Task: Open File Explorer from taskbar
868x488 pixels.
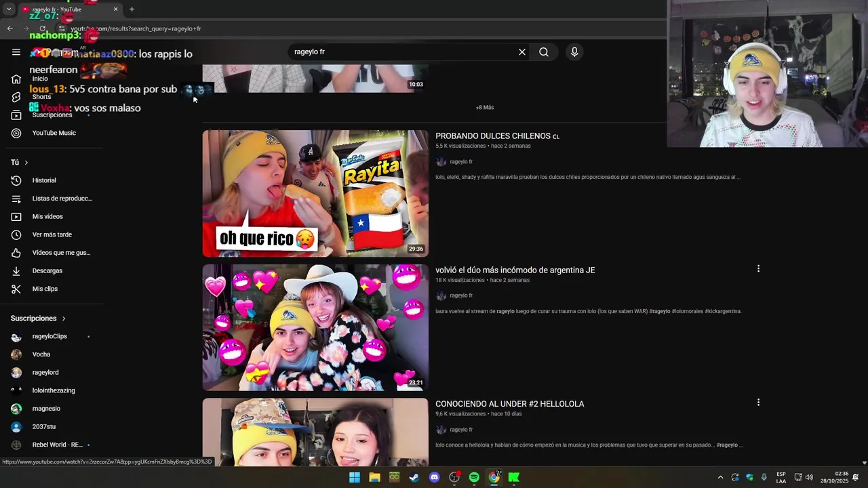Action: [374, 477]
